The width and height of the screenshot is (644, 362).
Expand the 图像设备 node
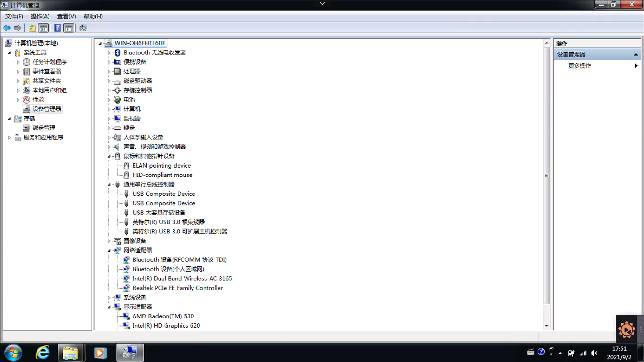coord(109,241)
